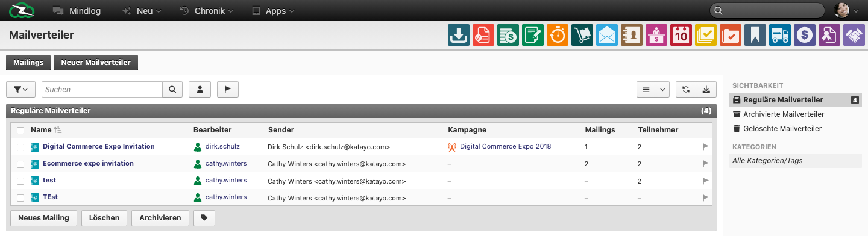Sort by the Mailings column header
This screenshot has width=868, height=236.
[600, 129]
